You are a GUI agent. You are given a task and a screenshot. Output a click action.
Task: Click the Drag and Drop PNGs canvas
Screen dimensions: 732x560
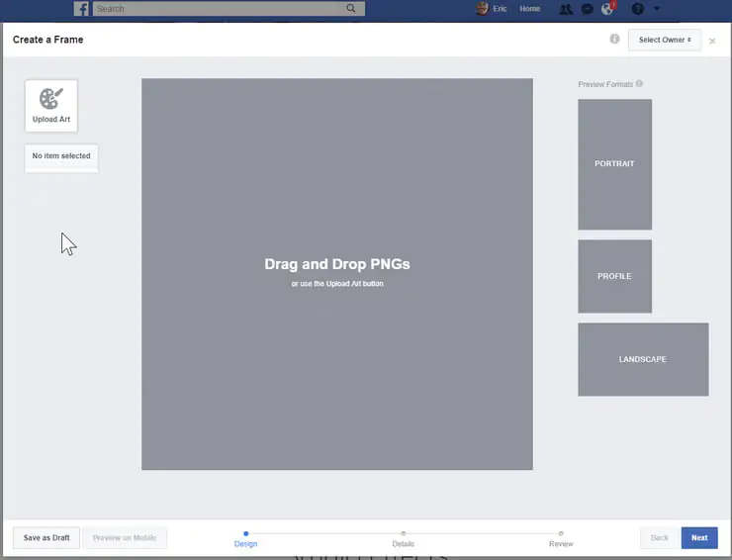click(337, 274)
